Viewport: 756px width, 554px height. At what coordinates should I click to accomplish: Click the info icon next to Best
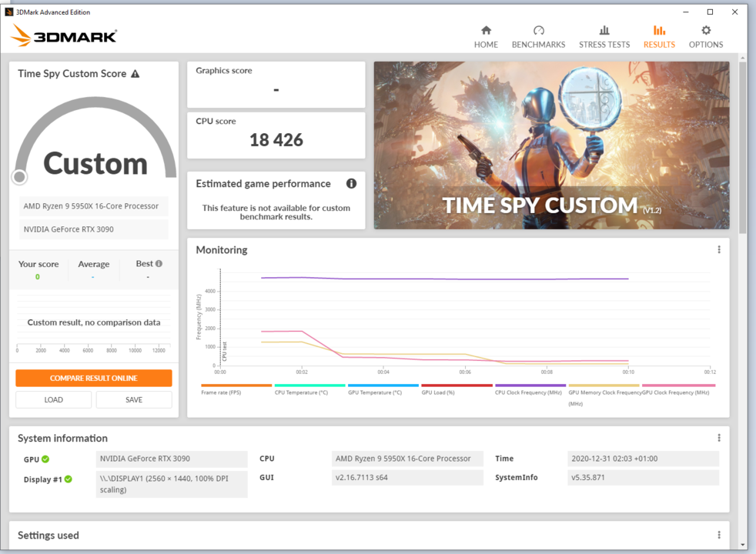click(159, 263)
